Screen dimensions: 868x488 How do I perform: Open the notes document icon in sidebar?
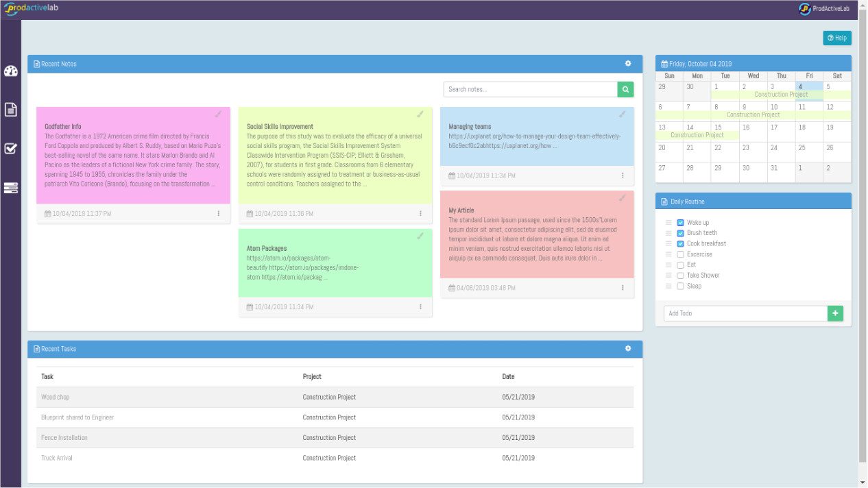coord(10,109)
